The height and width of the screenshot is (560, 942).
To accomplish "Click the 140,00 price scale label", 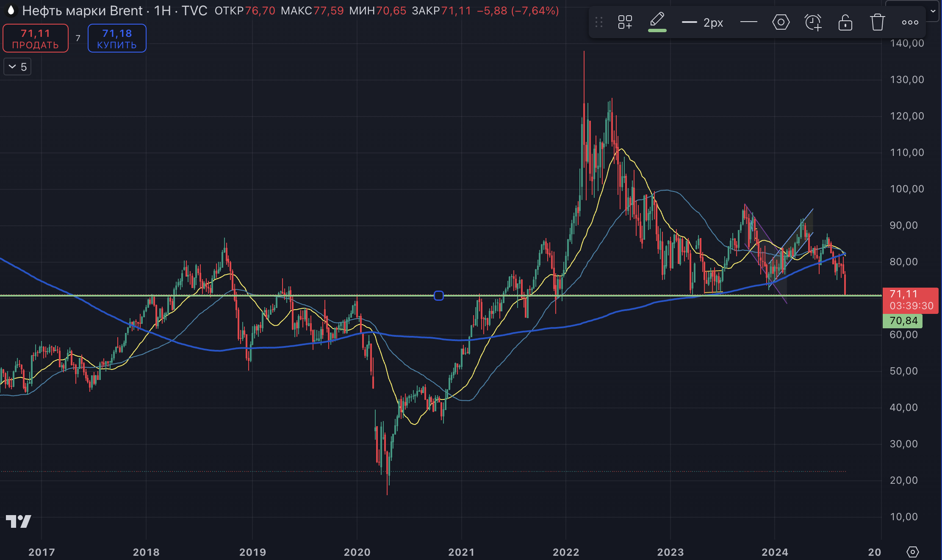I will coord(907,43).
